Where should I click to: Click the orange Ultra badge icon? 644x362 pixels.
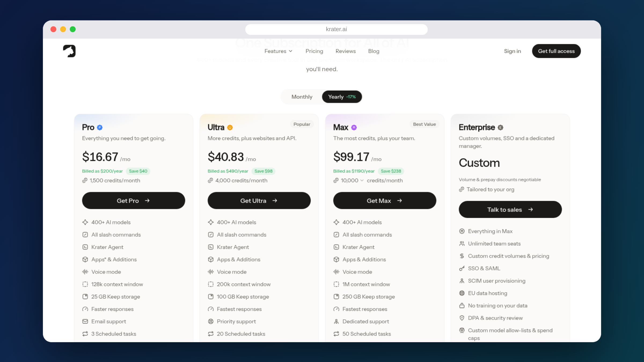point(230,127)
